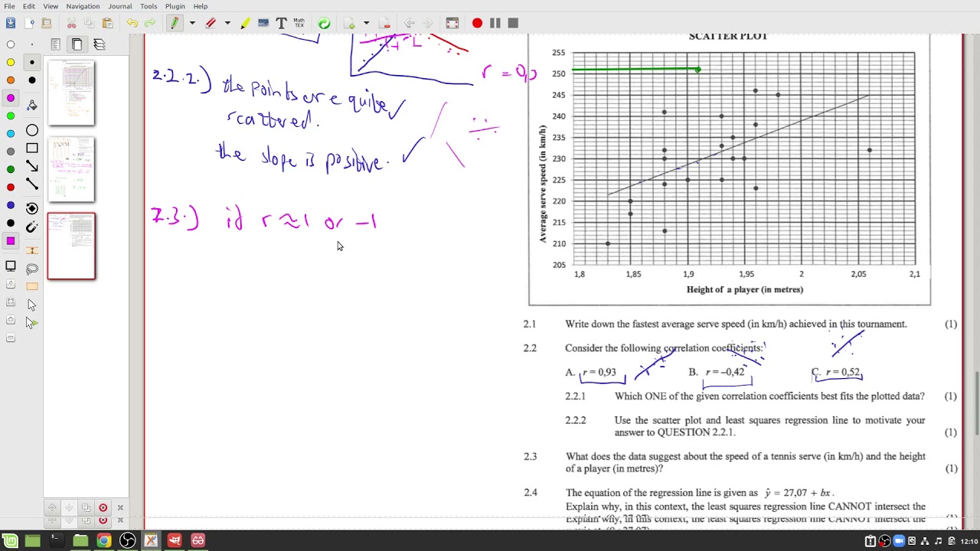980x551 pixels.
Task: Pick the yellow color swatch
Action: [11, 63]
